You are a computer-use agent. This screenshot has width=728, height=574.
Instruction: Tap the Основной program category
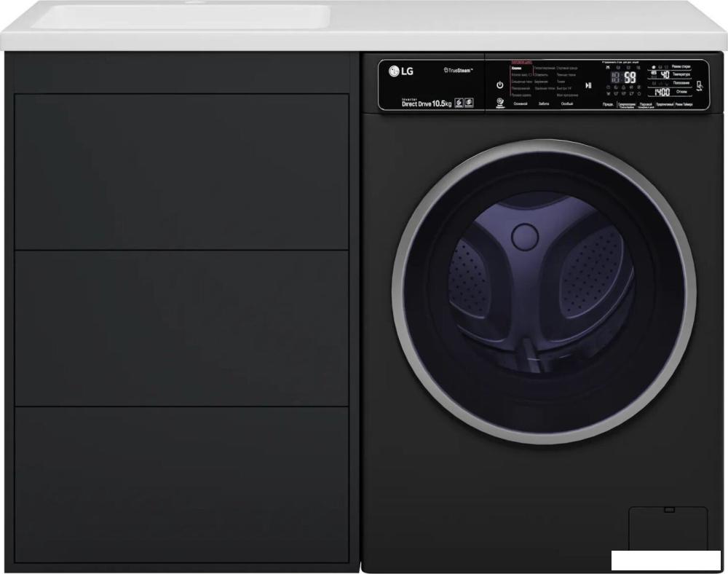point(521,104)
